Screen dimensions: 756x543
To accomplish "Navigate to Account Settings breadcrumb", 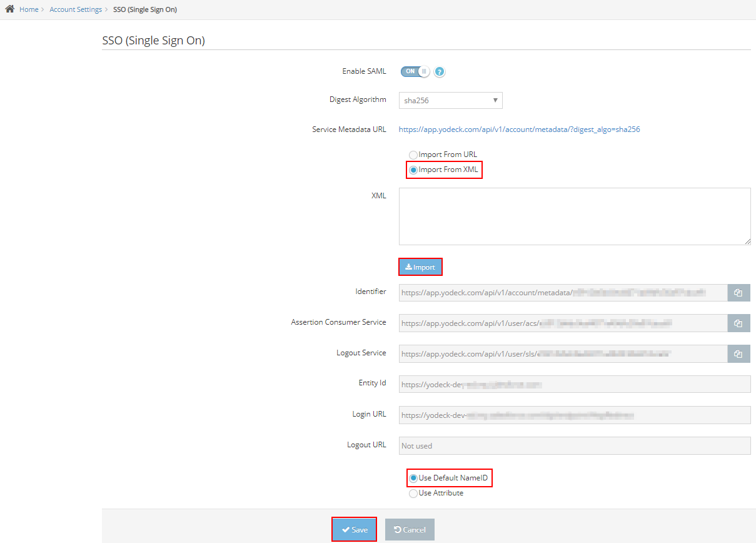I will coord(76,10).
